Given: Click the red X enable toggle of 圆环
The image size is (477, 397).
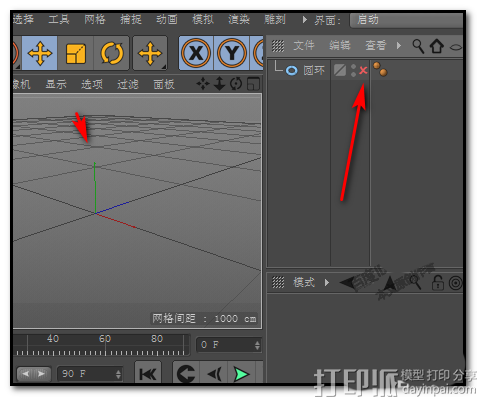Looking at the screenshot, I should (x=363, y=70).
